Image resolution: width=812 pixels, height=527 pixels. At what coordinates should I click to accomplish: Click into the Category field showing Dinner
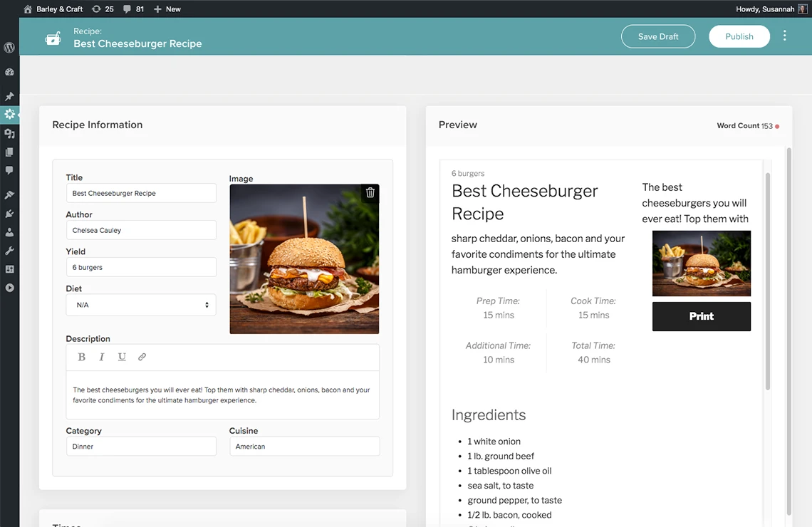[x=141, y=447]
